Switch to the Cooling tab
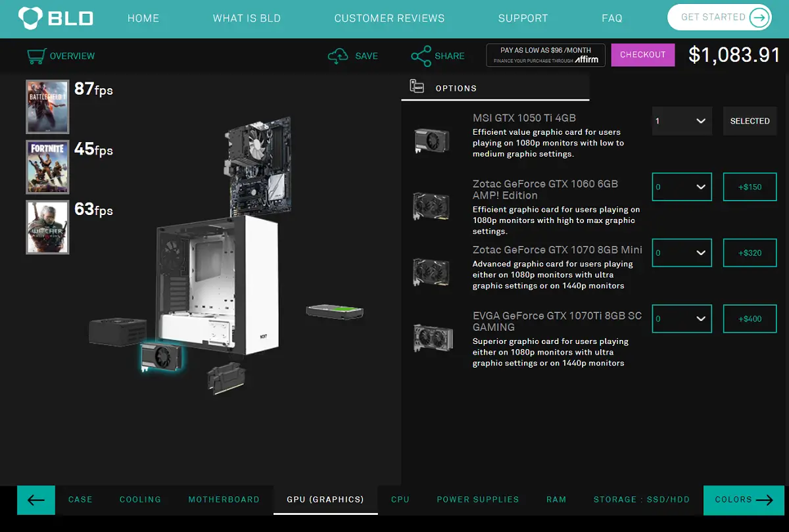The height and width of the screenshot is (532, 789). 140,500
